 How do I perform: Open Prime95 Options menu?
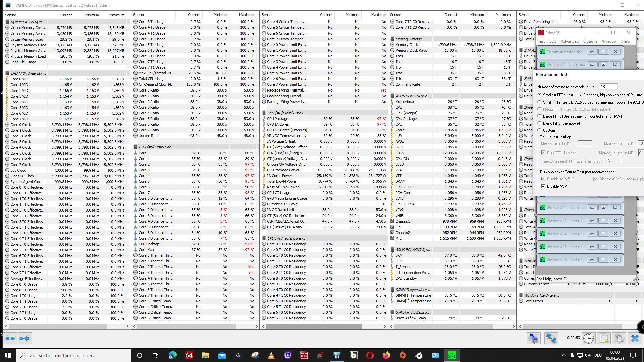pyautogui.click(x=590, y=41)
